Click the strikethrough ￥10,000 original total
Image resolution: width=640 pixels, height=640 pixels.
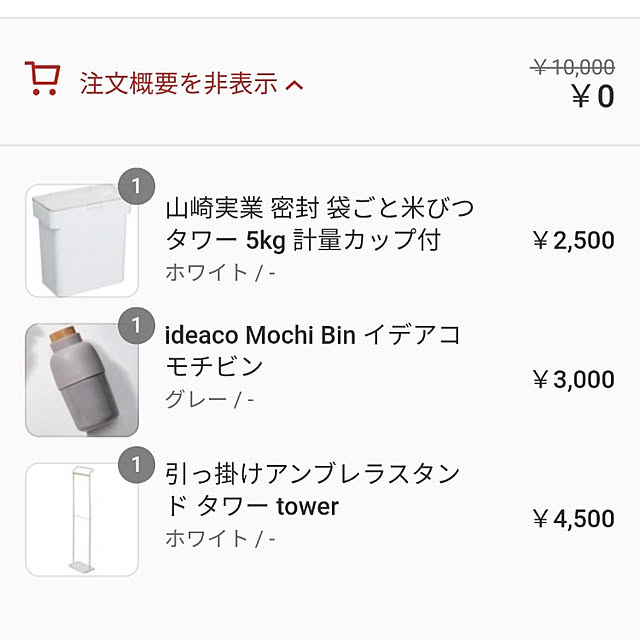coord(573,67)
